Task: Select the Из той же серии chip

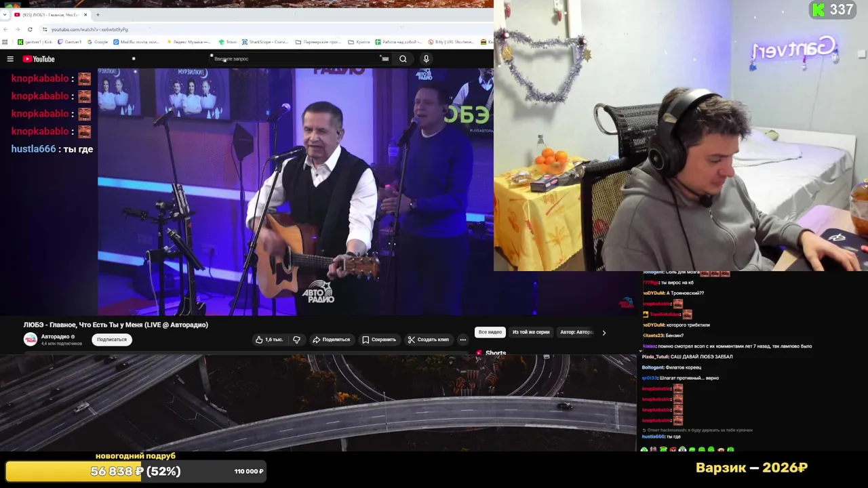Action: click(x=531, y=332)
